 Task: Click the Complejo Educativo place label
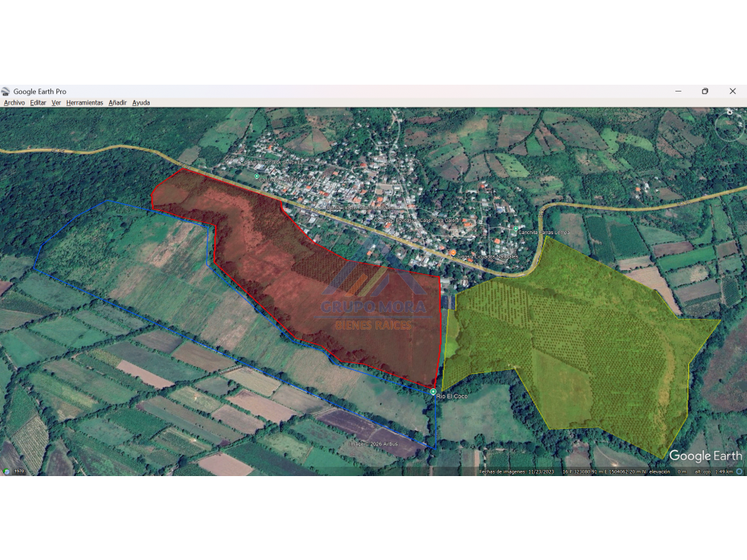(417, 220)
